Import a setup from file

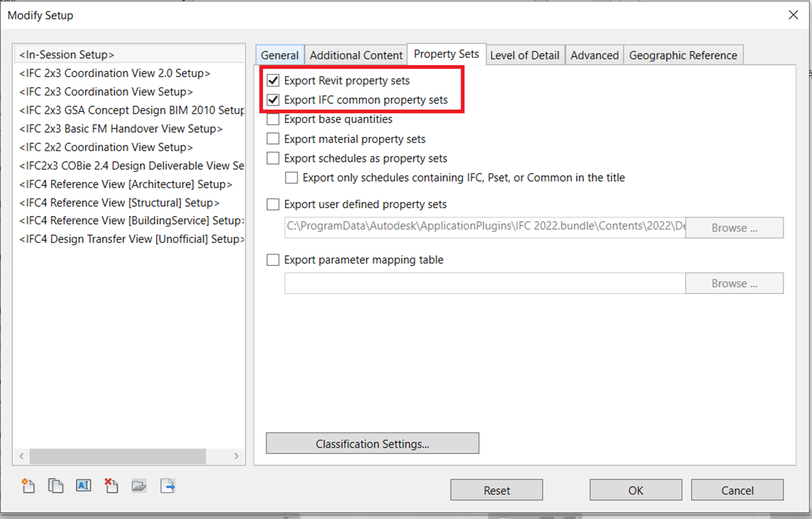[139, 485]
